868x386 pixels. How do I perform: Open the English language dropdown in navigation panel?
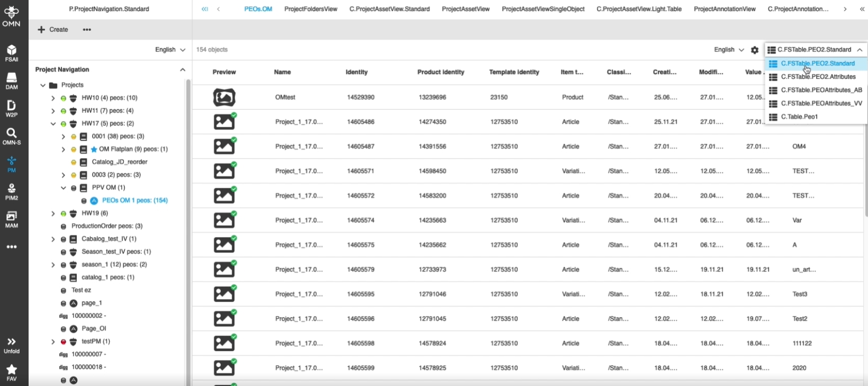tap(170, 50)
